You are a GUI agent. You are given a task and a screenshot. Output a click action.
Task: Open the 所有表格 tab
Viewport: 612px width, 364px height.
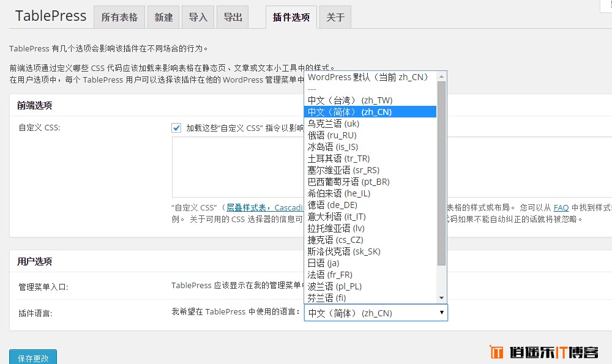click(119, 18)
